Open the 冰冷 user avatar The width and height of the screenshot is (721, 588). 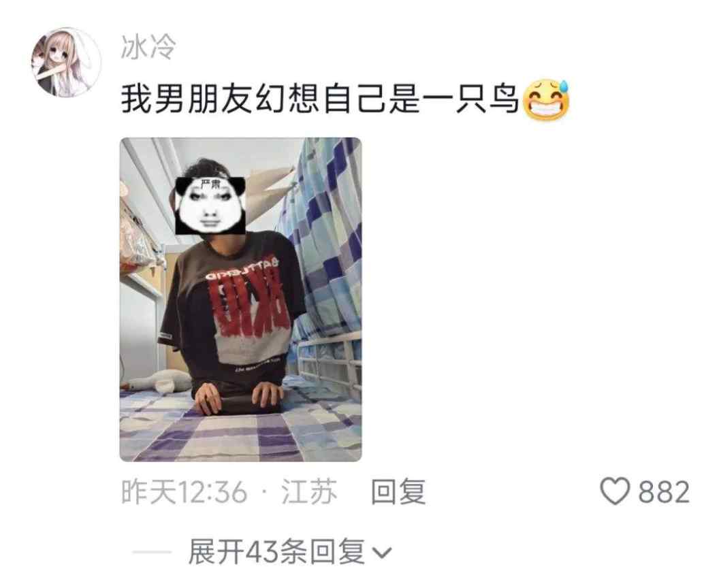click(66, 62)
